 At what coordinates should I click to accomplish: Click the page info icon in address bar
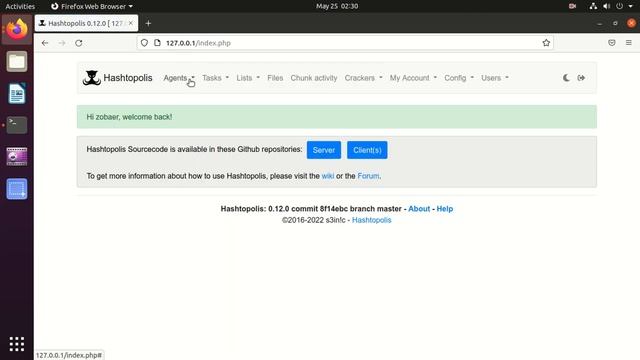coord(157,43)
